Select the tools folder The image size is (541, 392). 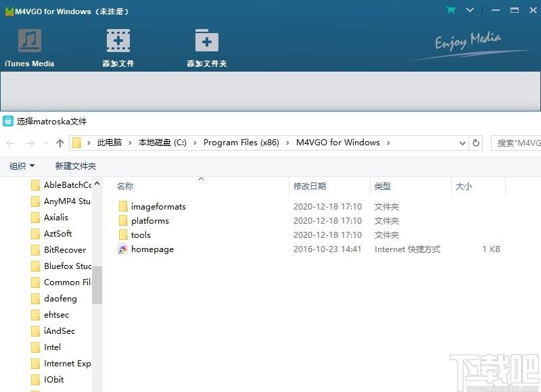pos(141,235)
